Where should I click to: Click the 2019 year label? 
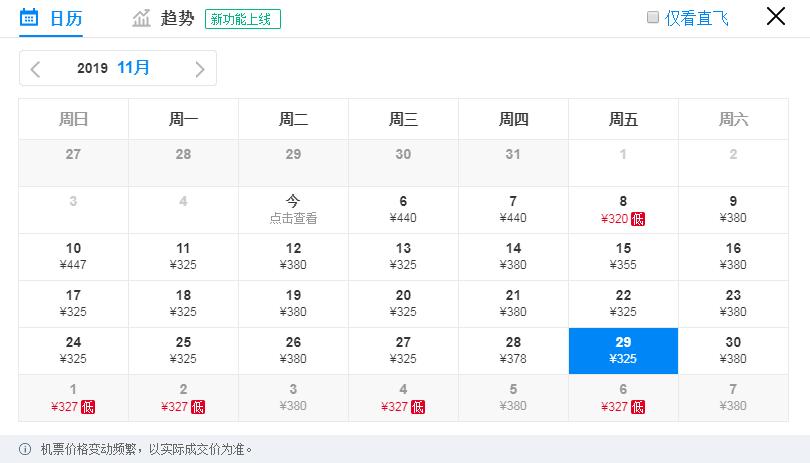click(x=92, y=68)
